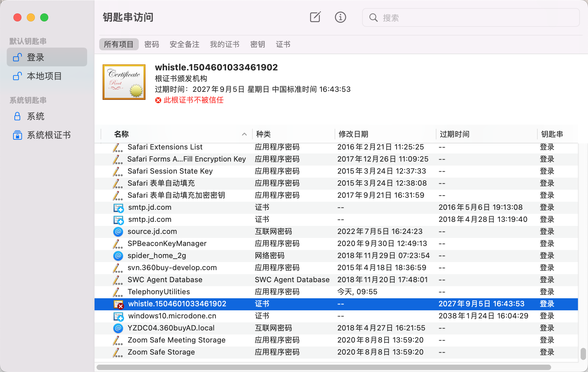Switch to the 我的证书 tab
This screenshot has width=588, height=372.
coord(225,44)
